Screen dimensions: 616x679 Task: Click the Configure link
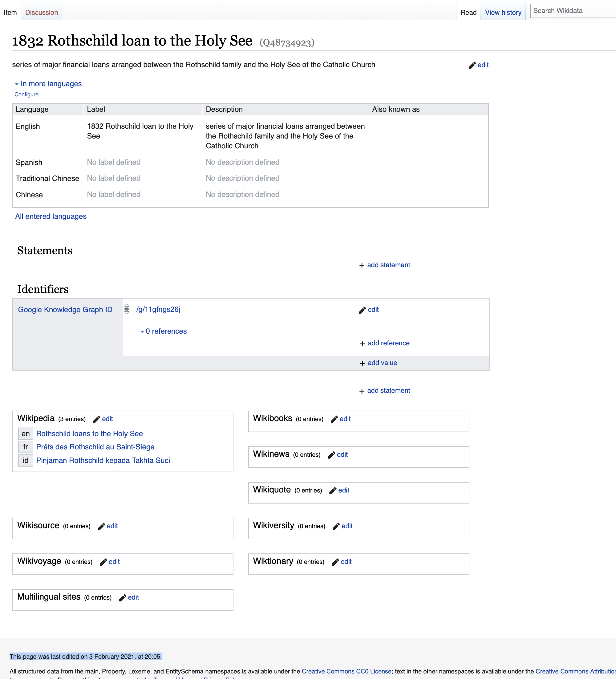point(26,94)
